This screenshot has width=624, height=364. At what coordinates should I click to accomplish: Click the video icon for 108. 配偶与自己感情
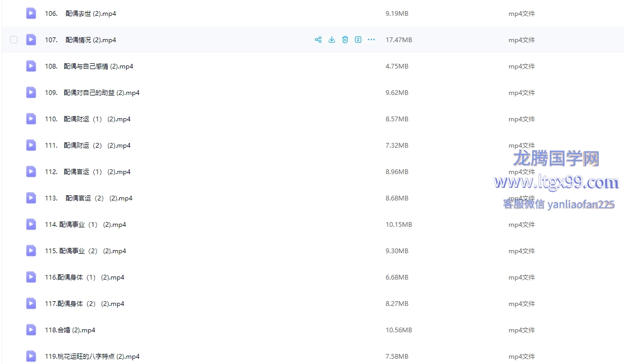[31, 66]
